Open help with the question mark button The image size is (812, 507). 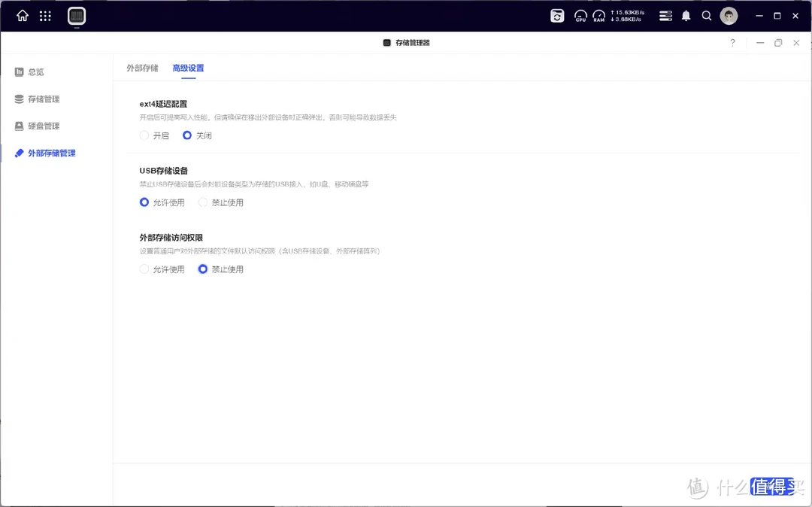732,43
